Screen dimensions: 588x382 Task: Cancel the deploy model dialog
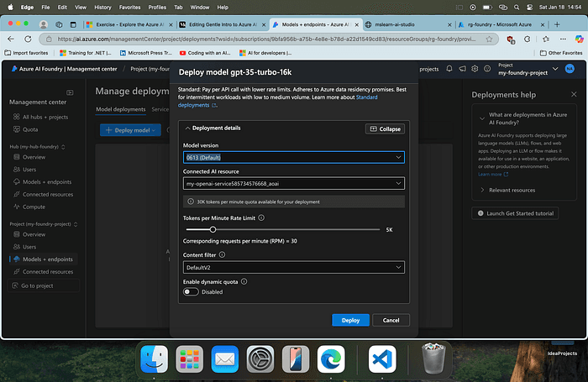(391, 320)
